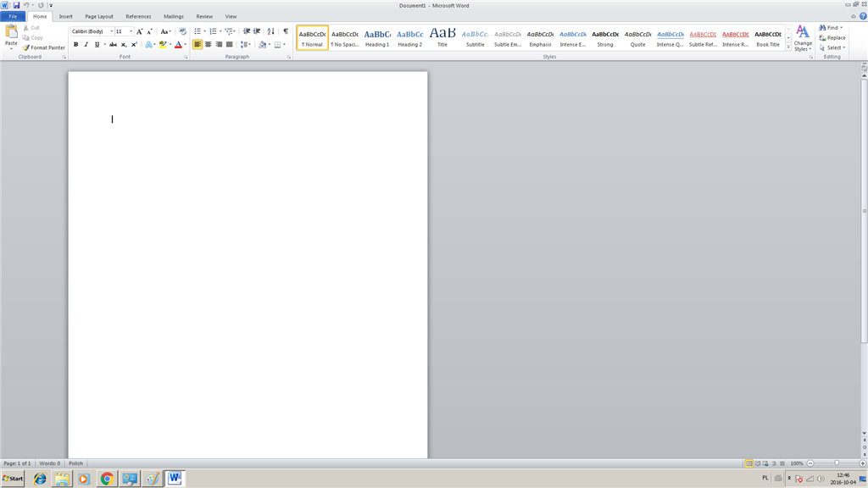
Task: Switch to Web Layout view icon
Action: (x=765, y=463)
